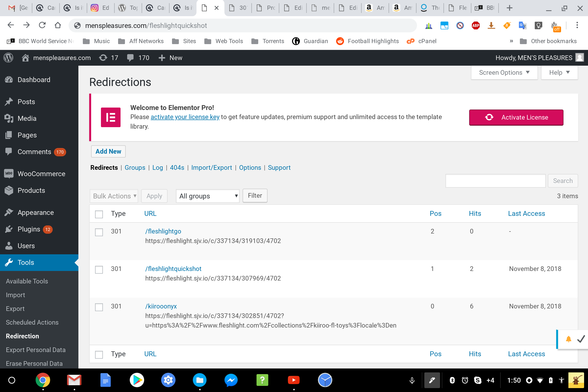Open the Chrome three-dot menu
The width and height of the screenshot is (588, 392).
coord(577,25)
